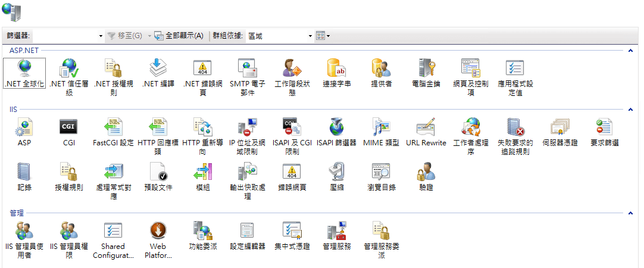Open 集中式憑證 feature
644x268 pixels.
292,236
